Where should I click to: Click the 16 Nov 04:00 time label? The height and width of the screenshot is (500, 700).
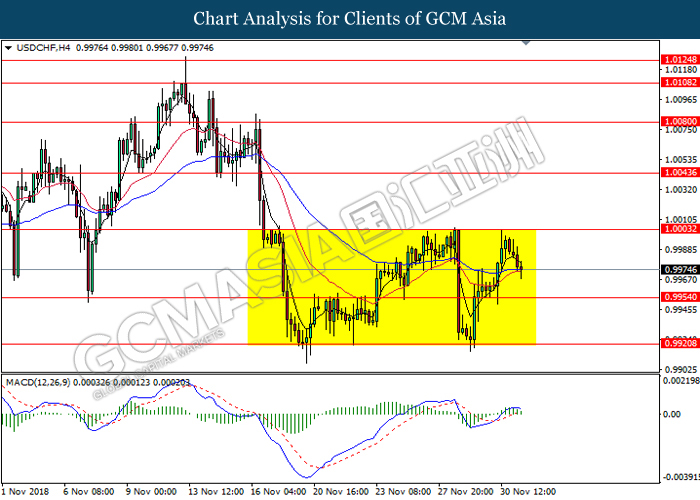pyautogui.click(x=279, y=492)
